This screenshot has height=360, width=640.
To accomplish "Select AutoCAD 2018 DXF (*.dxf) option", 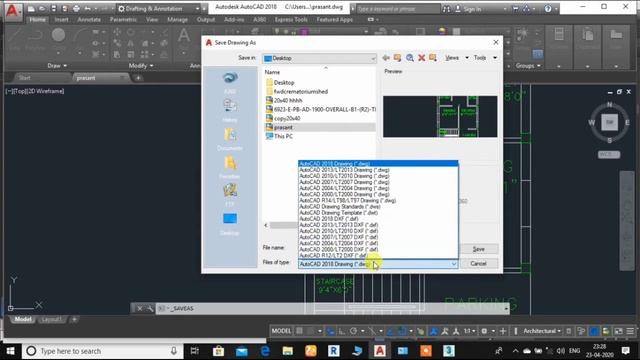I will pos(378,219).
